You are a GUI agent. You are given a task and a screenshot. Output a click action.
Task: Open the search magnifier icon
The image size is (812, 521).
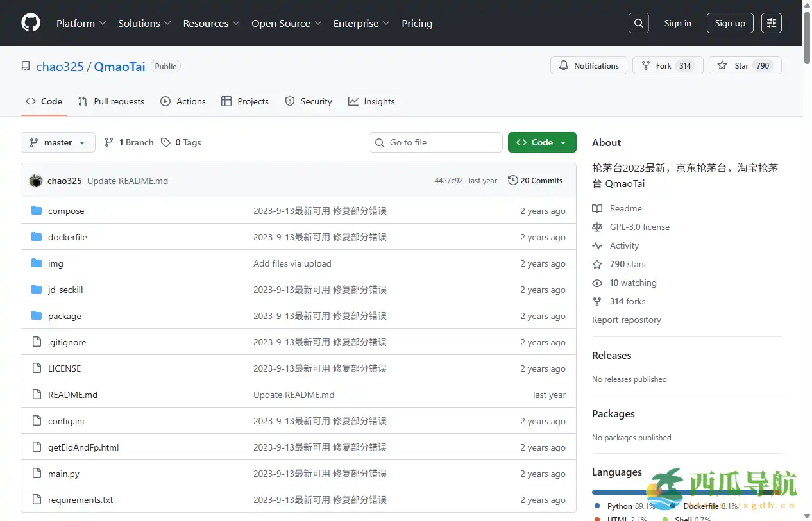[638, 23]
